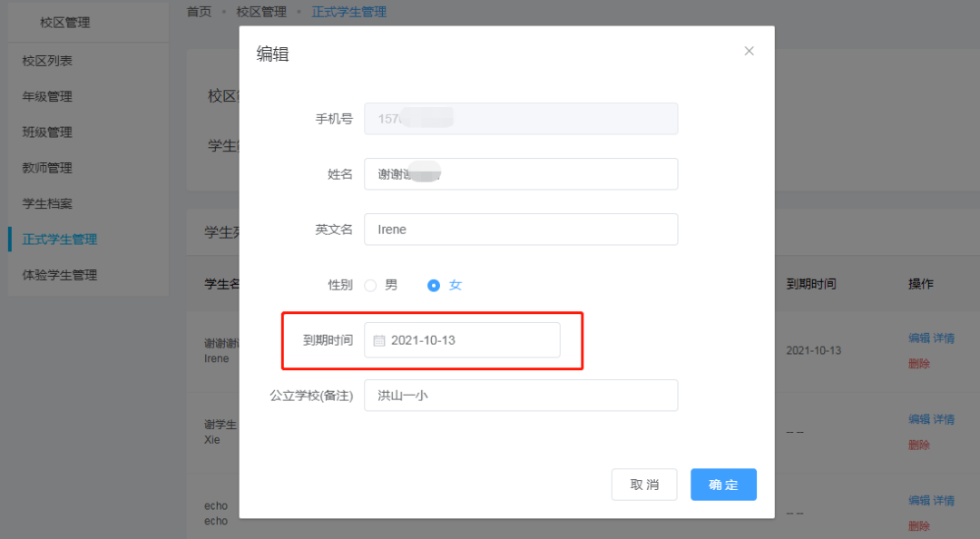Click the 校区管理 sidebar header
Viewport: 980px width, 539px height.
tap(65, 23)
